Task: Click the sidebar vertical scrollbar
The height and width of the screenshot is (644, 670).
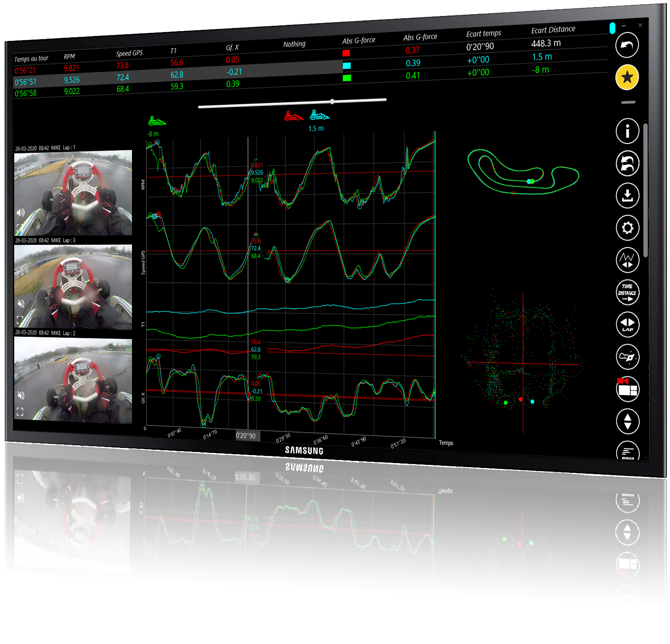Action: (x=646, y=191)
